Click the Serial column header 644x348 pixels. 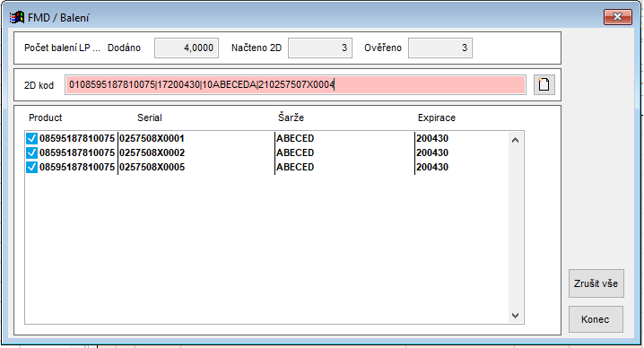click(x=150, y=117)
